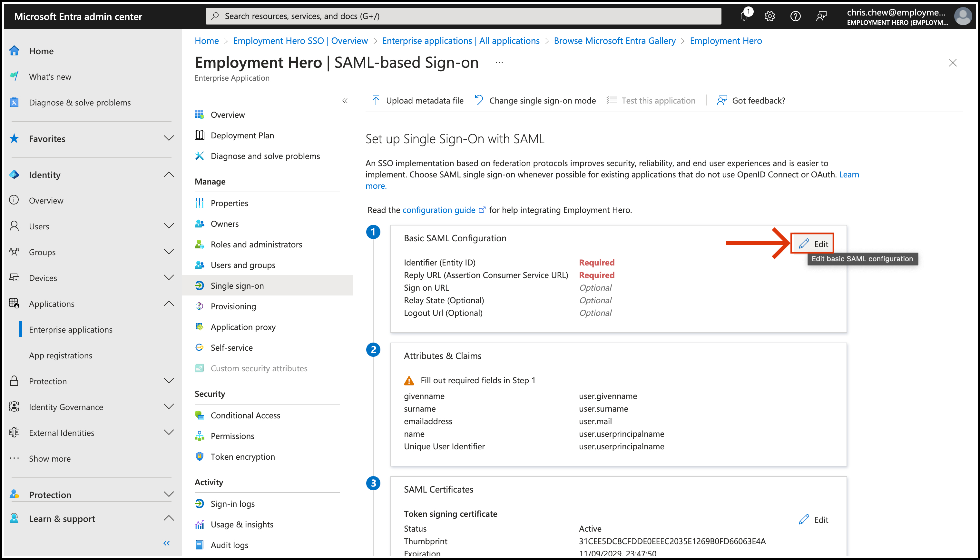
Task: Collapse the left navigation sidebar
Action: (x=166, y=543)
